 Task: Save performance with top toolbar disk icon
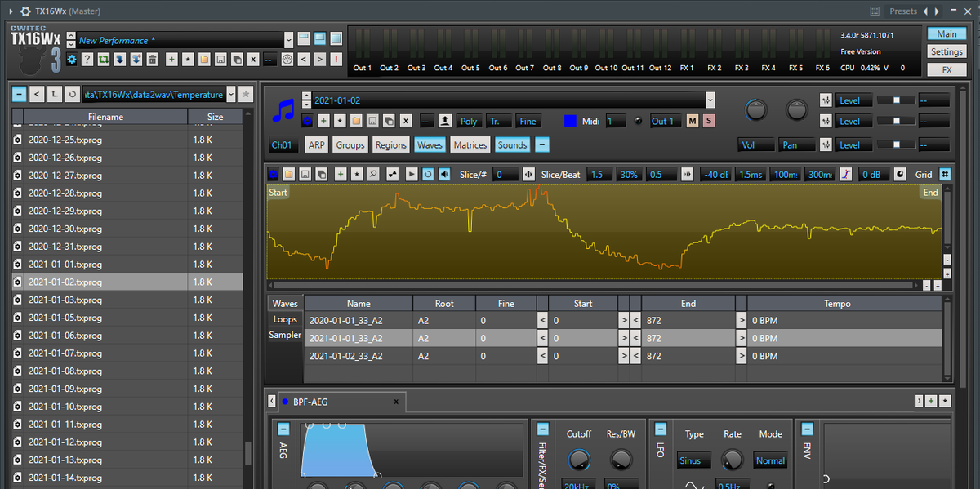(x=220, y=60)
